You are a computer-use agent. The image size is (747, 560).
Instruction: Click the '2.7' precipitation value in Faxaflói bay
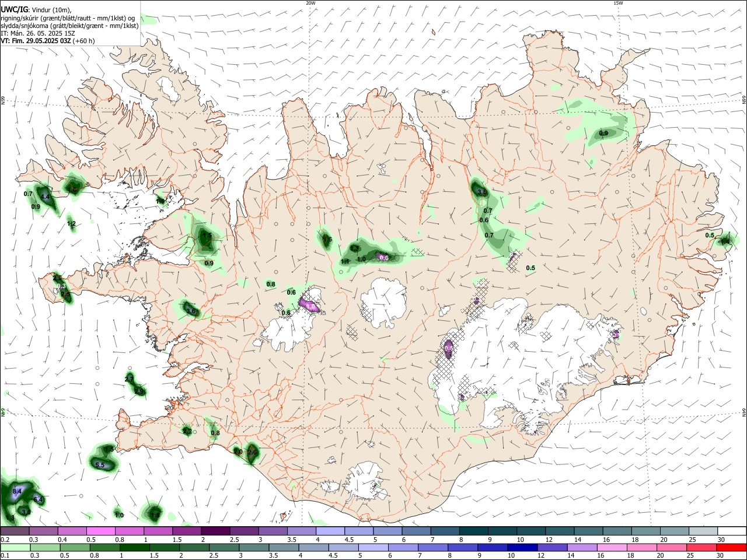[129, 379]
